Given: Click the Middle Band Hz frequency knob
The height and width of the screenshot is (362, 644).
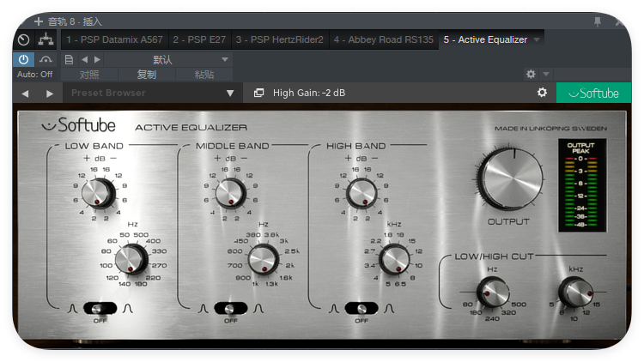Looking at the screenshot, I should 264,259.
